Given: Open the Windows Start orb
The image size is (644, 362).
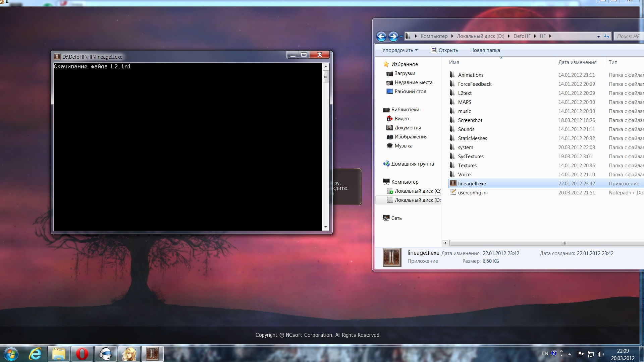Looking at the screenshot, I should click(x=11, y=354).
